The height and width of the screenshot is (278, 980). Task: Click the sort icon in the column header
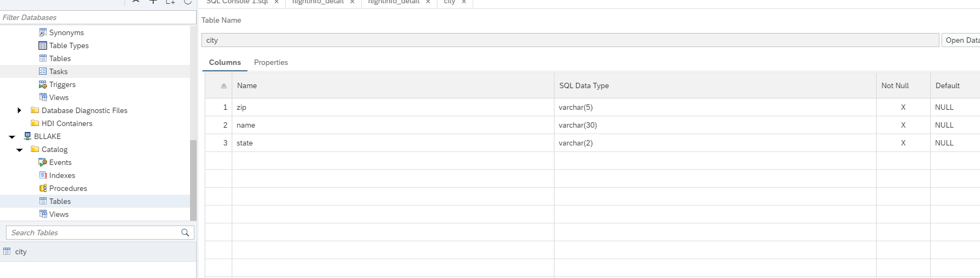[224, 86]
